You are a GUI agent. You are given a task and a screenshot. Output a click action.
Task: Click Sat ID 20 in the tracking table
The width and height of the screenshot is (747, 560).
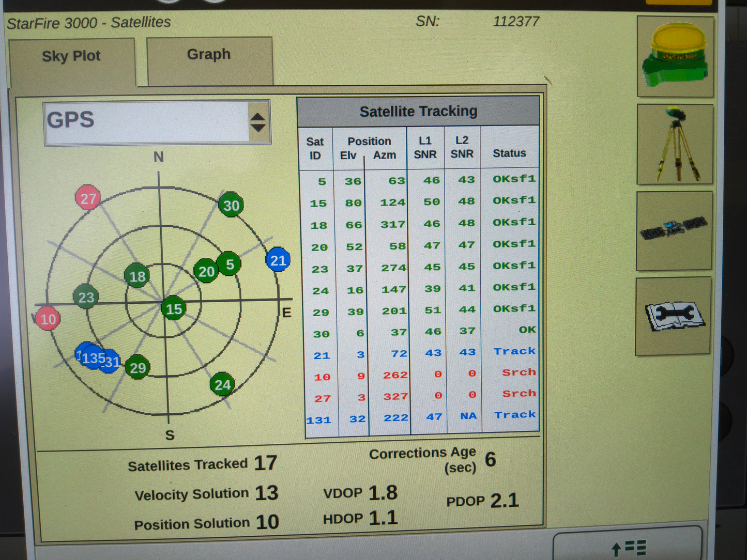pyautogui.click(x=319, y=247)
